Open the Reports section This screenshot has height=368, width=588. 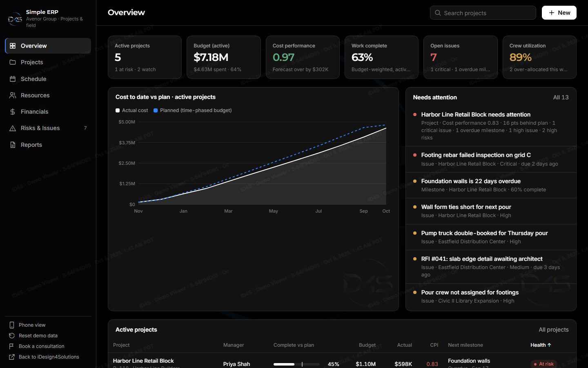[48, 145]
